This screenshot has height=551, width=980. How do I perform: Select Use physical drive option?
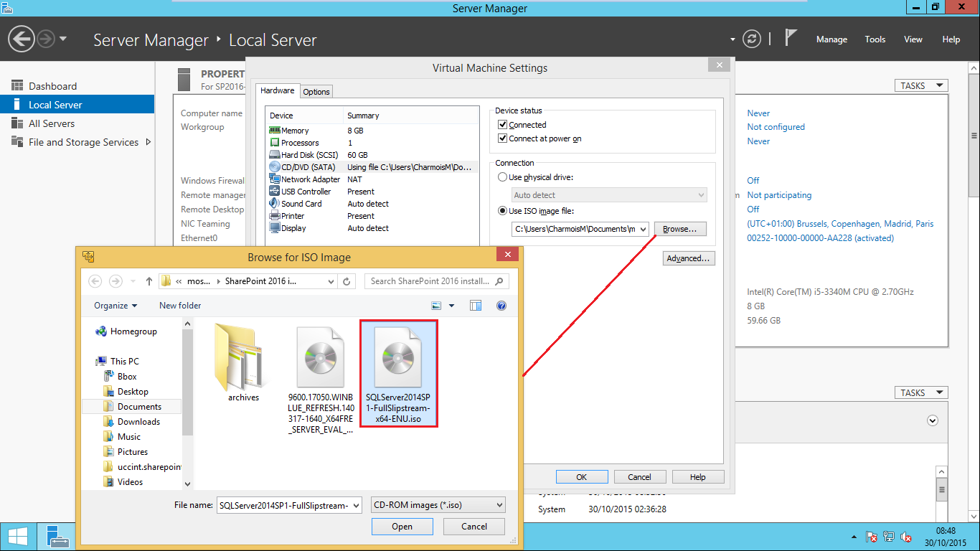point(503,177)
